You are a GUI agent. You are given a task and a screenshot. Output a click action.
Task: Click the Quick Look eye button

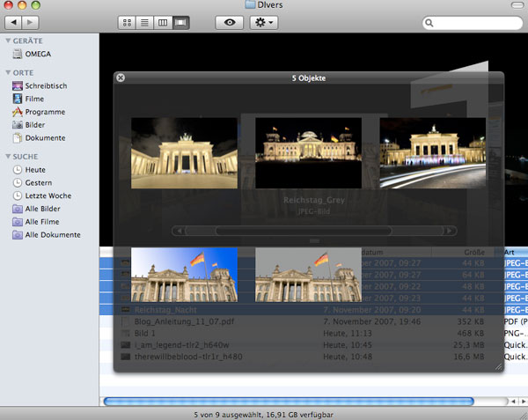coord(230,23)
